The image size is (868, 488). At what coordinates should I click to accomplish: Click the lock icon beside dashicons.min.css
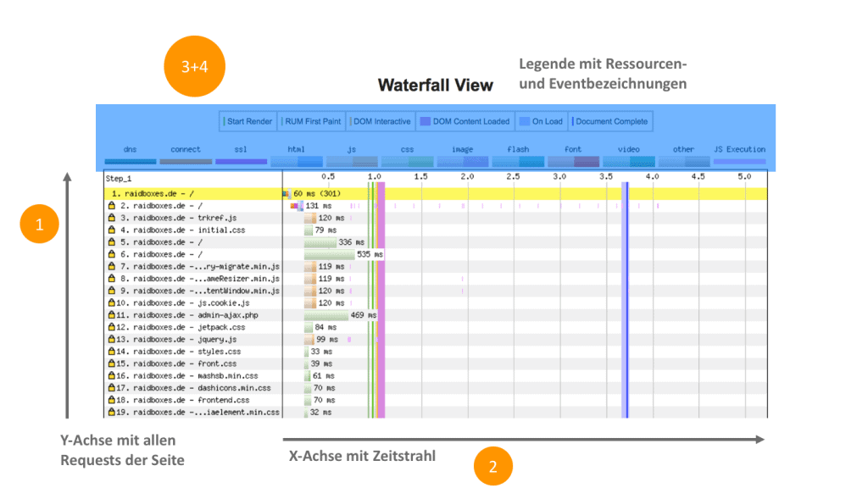111,388
